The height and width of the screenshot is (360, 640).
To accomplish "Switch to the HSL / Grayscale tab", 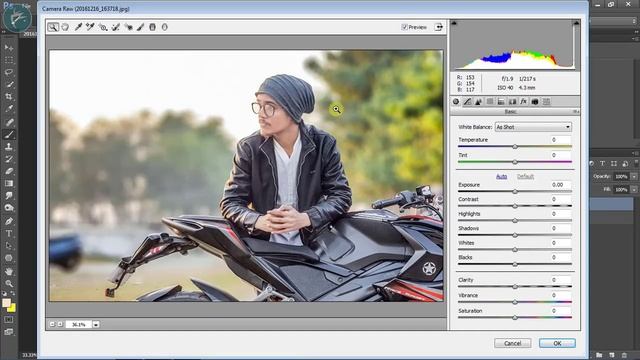I will click(x=490, y=102).
